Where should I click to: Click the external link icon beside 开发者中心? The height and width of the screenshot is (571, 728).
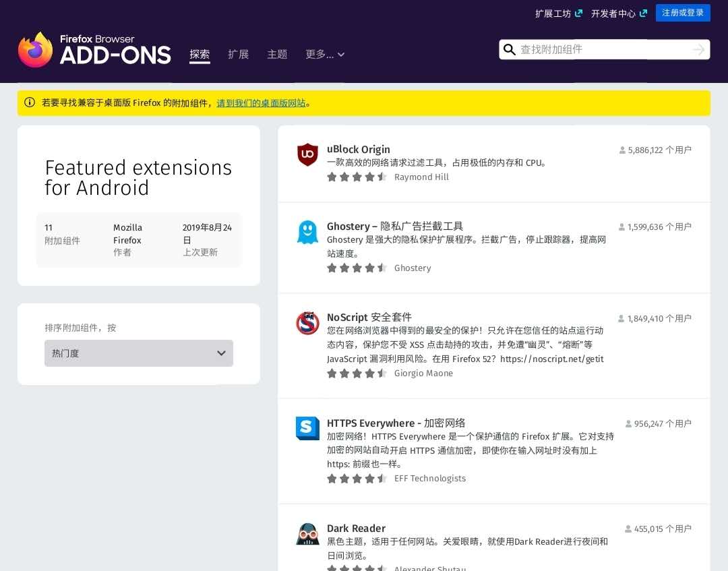click(x=643, y=13)
